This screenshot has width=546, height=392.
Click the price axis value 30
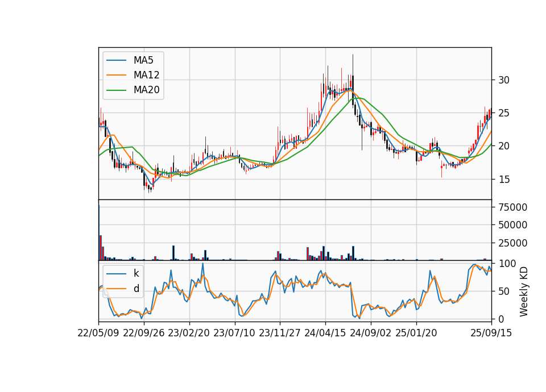tap(504, 80)
